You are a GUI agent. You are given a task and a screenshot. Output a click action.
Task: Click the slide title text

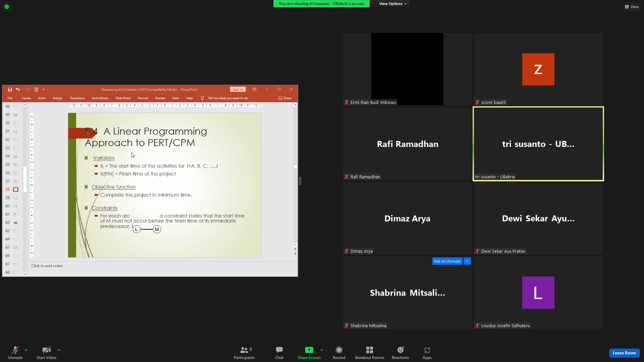tap(146, 137)
